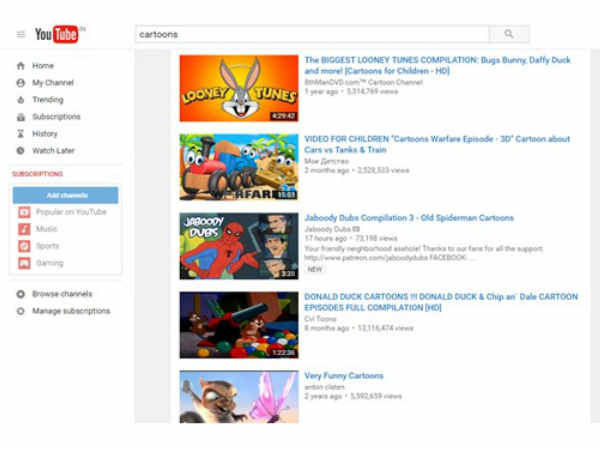Open the Very Funny Cartoons thumbnail

pyautogui.click(x=239, y=396)
